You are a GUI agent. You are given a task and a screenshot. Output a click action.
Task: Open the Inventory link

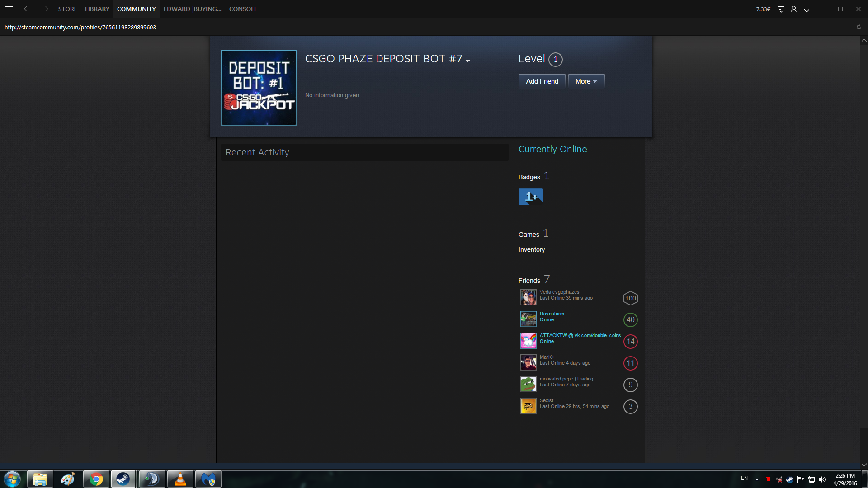tap(531, 249)
